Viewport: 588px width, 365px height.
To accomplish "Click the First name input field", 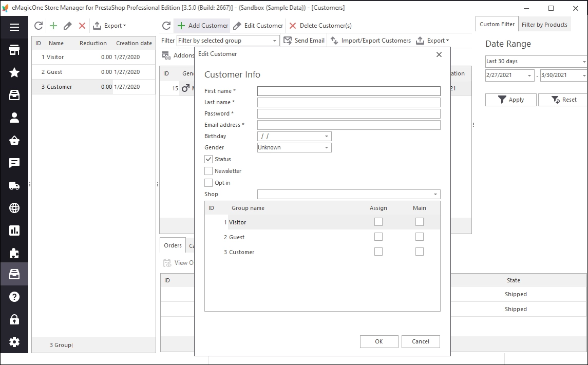I will (349, 91).
